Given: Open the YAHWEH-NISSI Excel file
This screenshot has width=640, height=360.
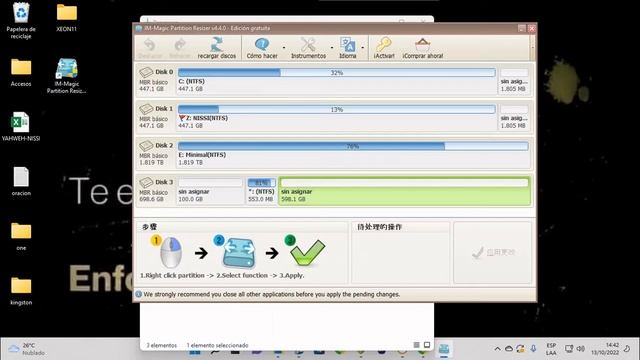Looking at the screenshot, I should tap(21, 127).
